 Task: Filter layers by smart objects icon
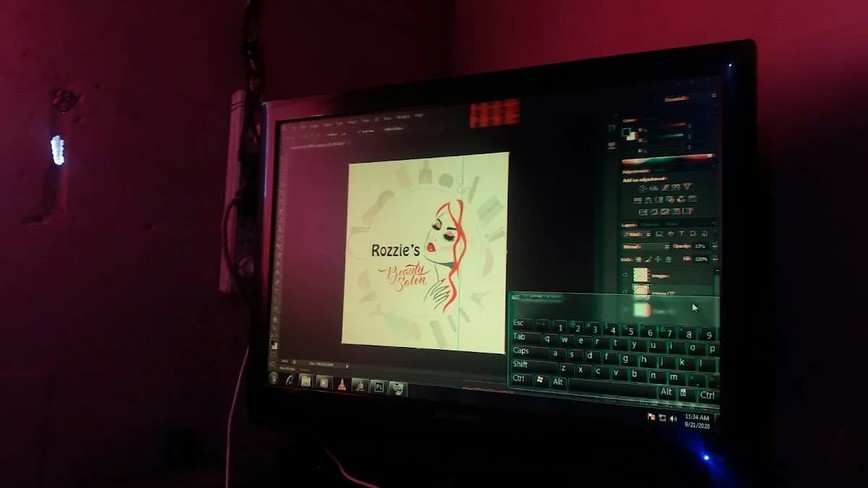coord(703,234)
